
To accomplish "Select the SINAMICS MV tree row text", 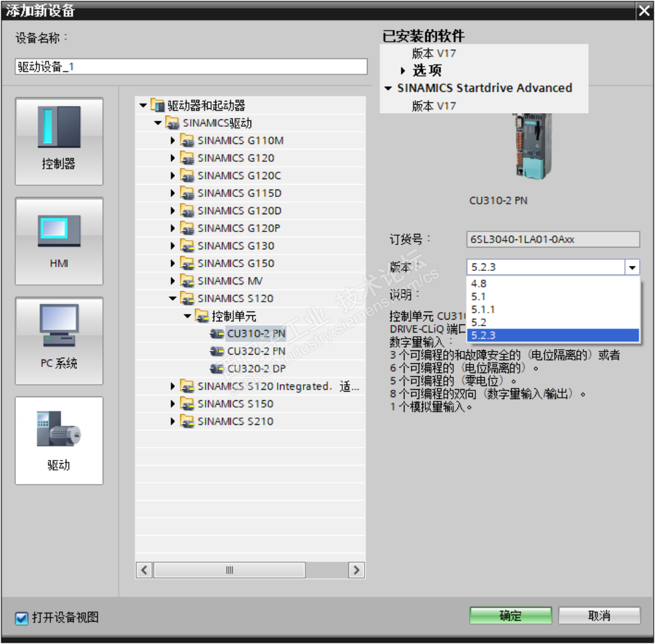I will tap(230, 281).
